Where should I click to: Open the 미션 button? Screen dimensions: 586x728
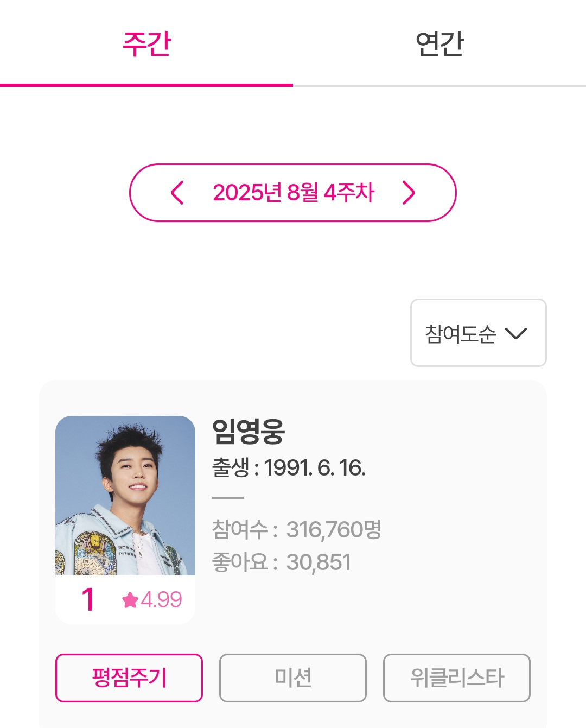point(293,678)
